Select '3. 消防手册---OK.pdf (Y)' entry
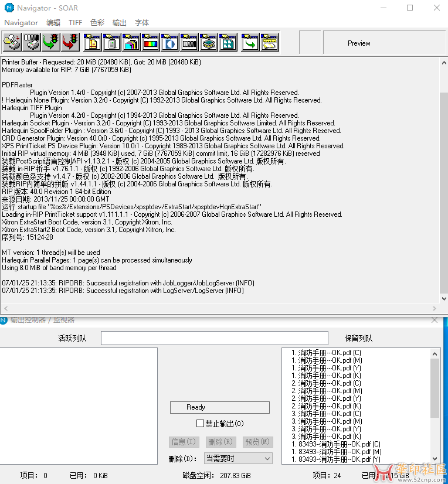 [x=326, y=429]
